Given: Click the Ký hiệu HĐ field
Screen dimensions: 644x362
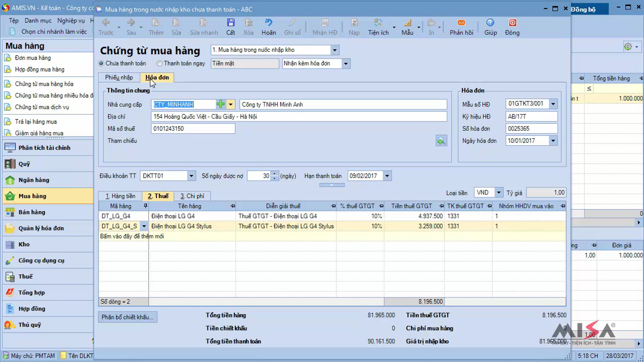Looking at the screenshot, I should coord(531,117).
